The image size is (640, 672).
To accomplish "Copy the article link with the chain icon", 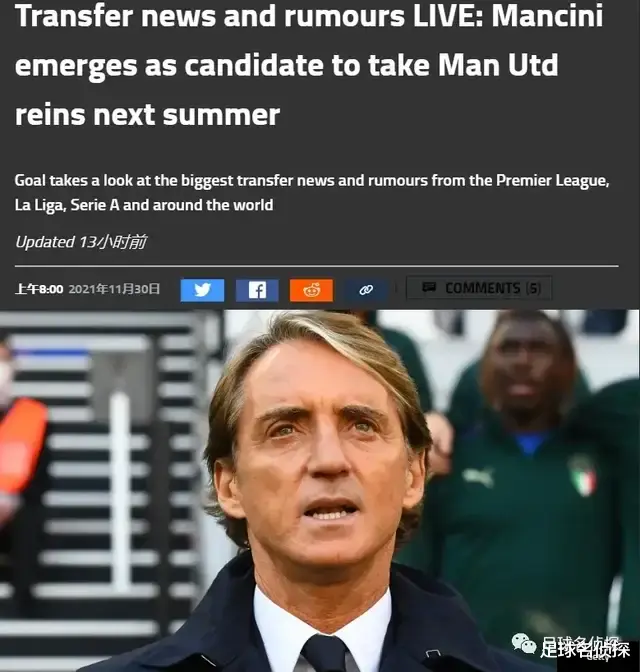I will pos(366,290).
